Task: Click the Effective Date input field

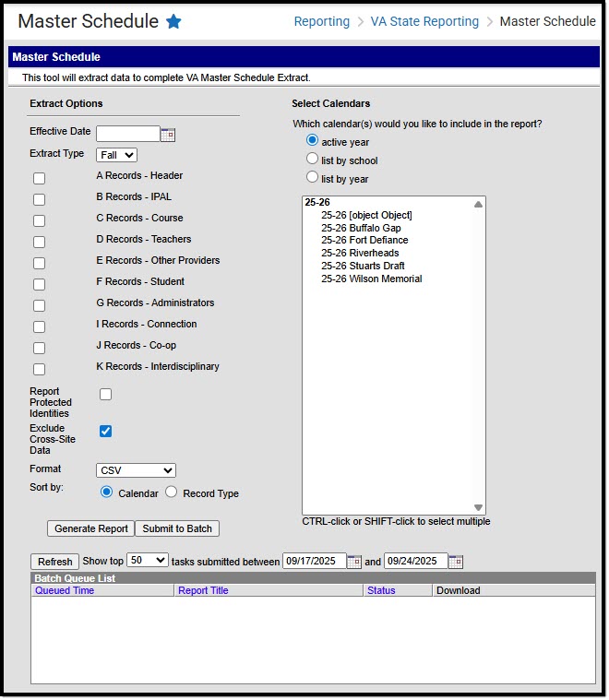Action: click(x=128, y=134)
